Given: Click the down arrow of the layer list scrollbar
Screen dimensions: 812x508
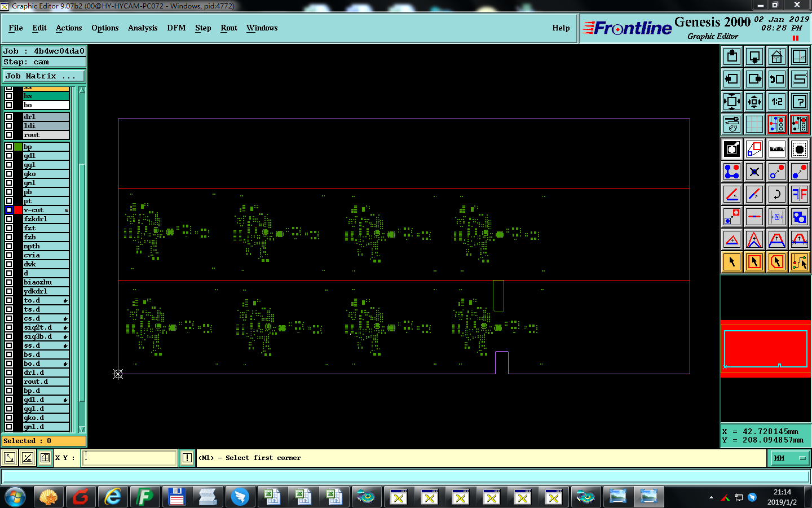Looking at the screenshot, I should (x=82, y=429).
